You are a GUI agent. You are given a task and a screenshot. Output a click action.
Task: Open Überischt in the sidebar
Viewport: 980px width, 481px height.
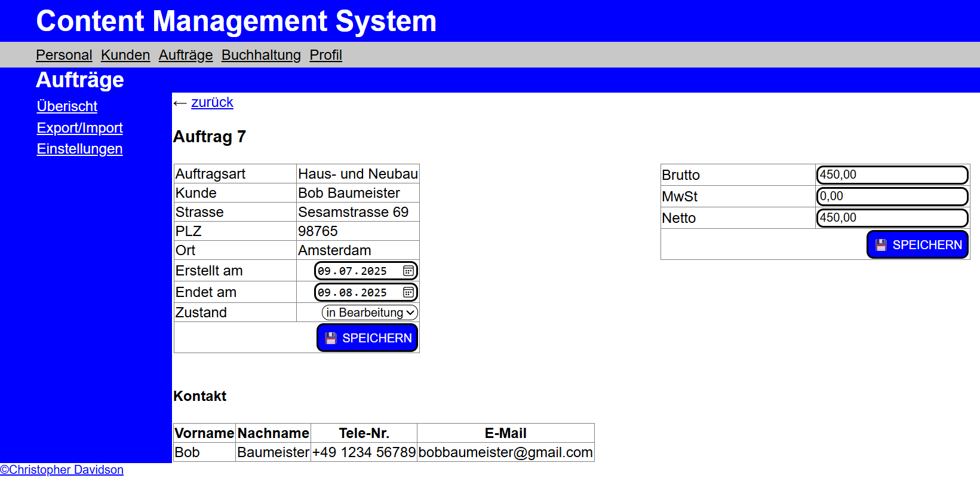tap(67, 106)
